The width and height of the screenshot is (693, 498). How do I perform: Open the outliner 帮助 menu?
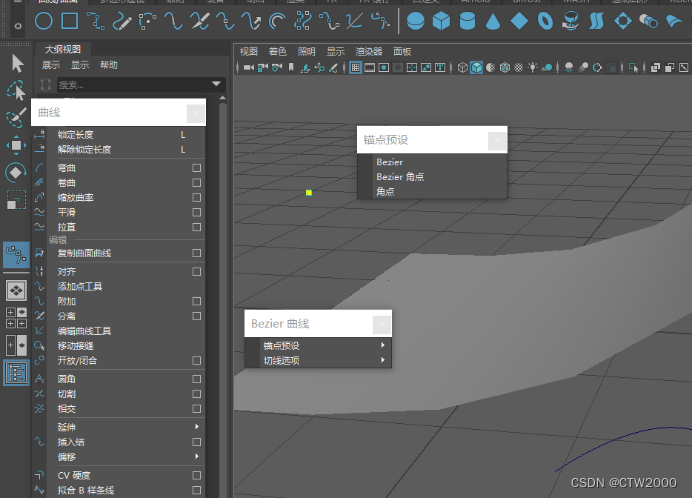click(109, 65)
